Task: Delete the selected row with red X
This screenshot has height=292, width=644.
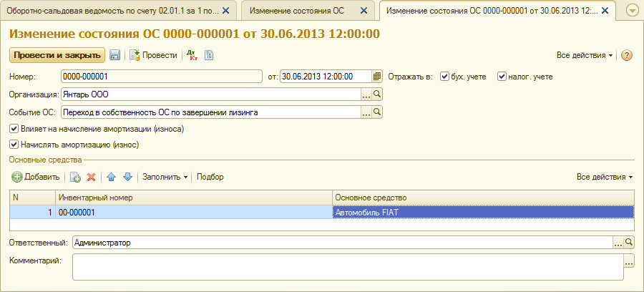Action: point(91,177)
